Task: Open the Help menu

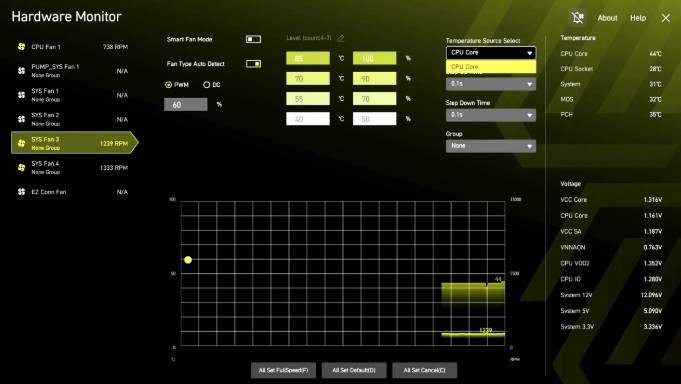Action: 638,18
